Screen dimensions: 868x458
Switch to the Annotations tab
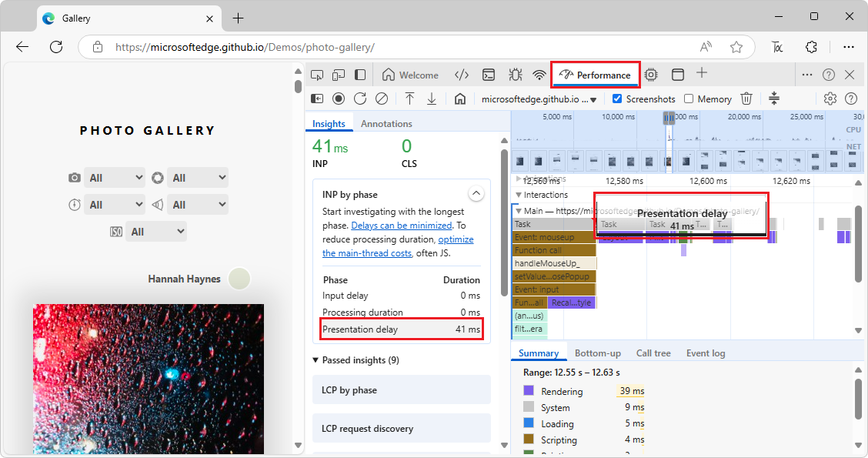pos(386,123)
